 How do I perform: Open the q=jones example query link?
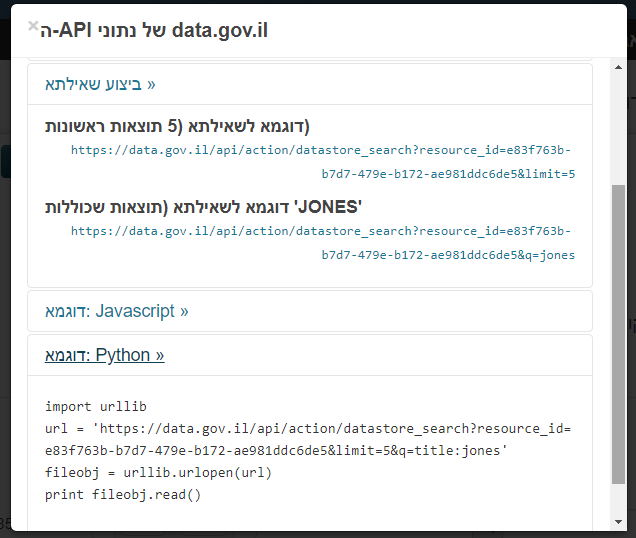click(x=323, y=243)
